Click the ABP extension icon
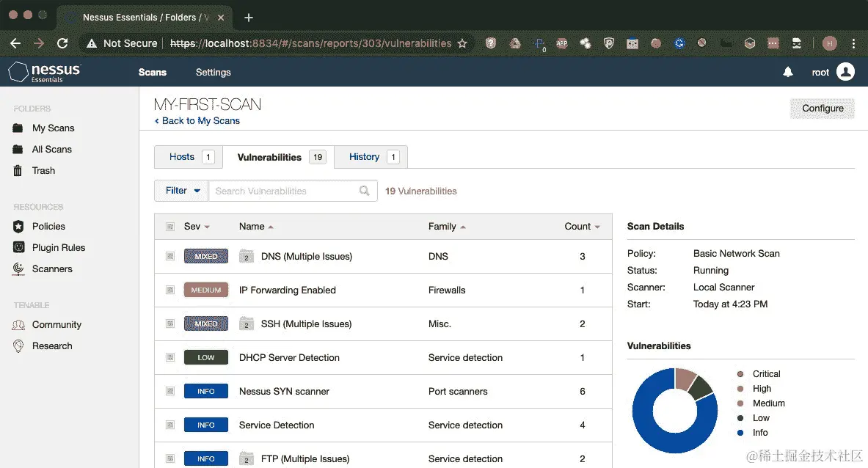 point(562,43)
